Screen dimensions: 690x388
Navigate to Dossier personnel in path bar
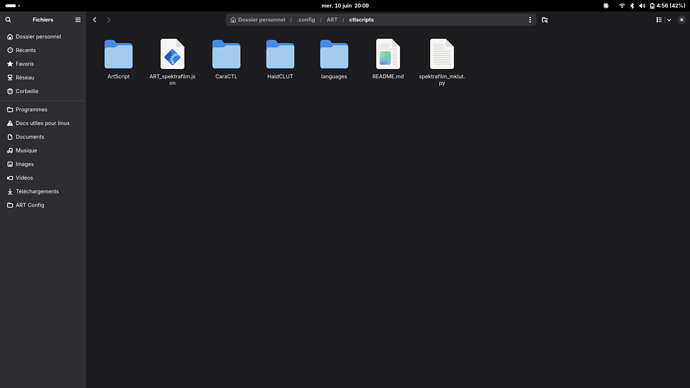258,20
